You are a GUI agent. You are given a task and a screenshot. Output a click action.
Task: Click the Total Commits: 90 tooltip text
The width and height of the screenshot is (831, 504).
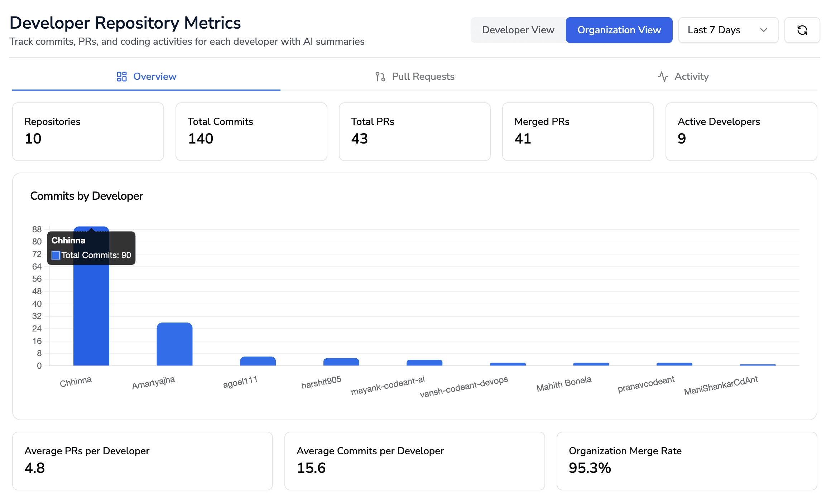pyautogui.click(x=96, y=255)
